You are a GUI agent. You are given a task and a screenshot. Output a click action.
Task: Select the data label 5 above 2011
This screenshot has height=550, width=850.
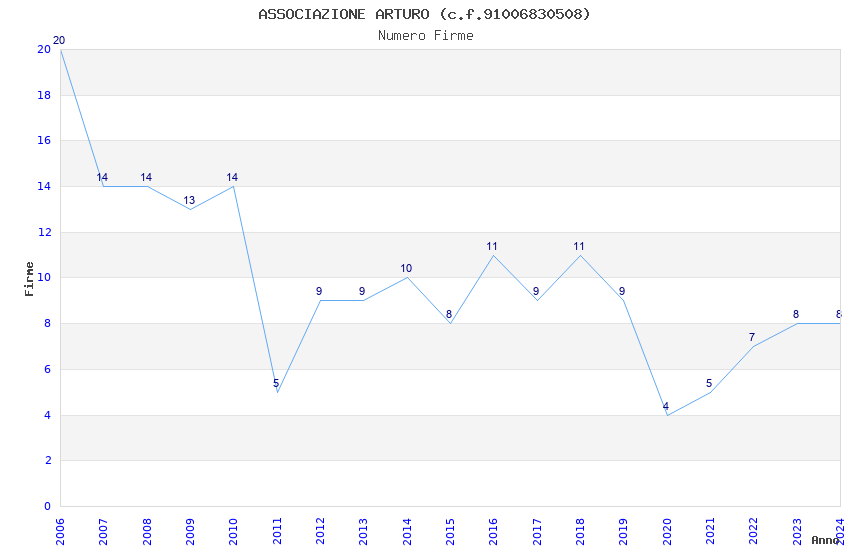(x=276, y=384)
